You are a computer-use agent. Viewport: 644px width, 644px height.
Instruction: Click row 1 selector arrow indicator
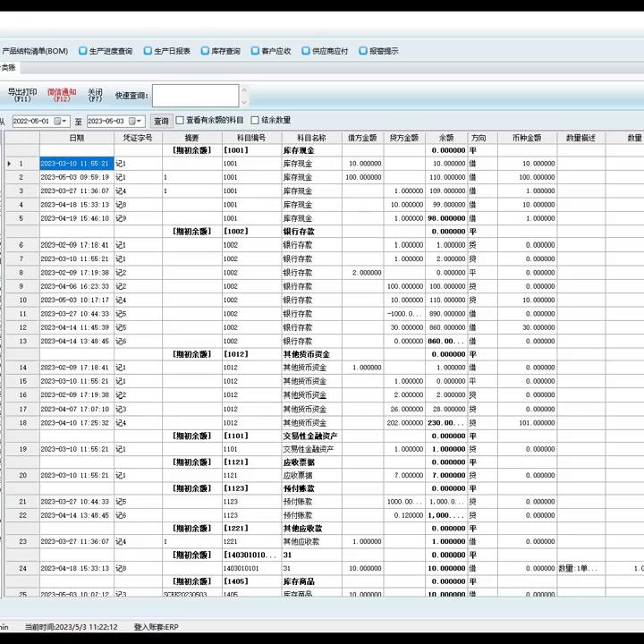click(x=10, y=164)
